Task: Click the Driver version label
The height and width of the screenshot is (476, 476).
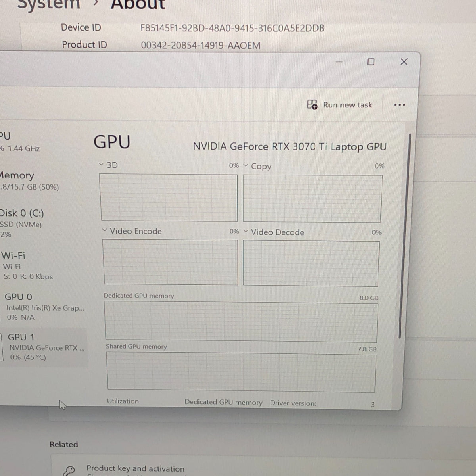Action: click(x=293, y=403)
